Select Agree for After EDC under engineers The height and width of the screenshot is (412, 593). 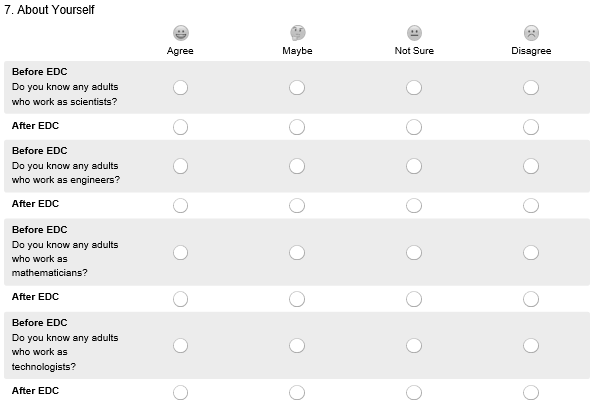(180, 205)
